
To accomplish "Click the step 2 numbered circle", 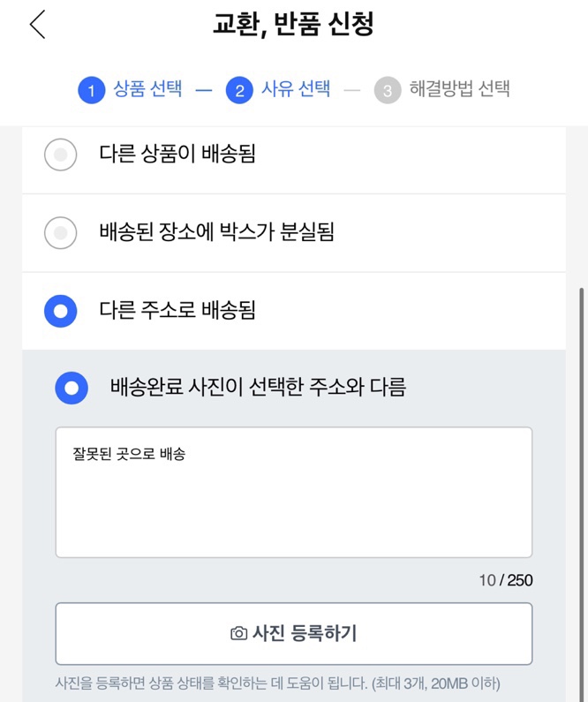I will point(239,90).
